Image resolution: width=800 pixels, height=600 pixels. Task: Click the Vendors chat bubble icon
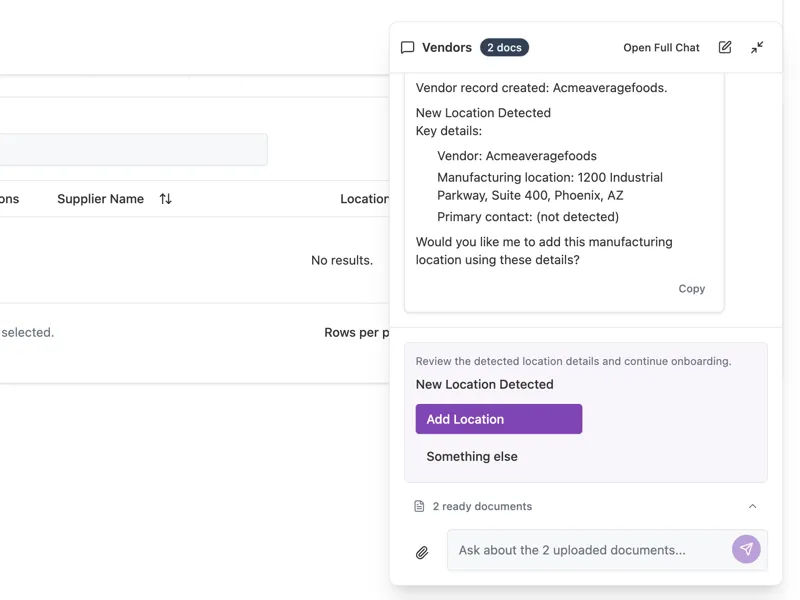pos(408,47)
